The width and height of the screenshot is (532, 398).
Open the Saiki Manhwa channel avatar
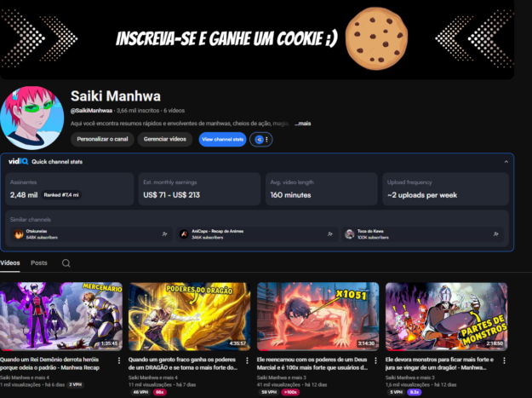pyautogui.click(x=31, y=118)
